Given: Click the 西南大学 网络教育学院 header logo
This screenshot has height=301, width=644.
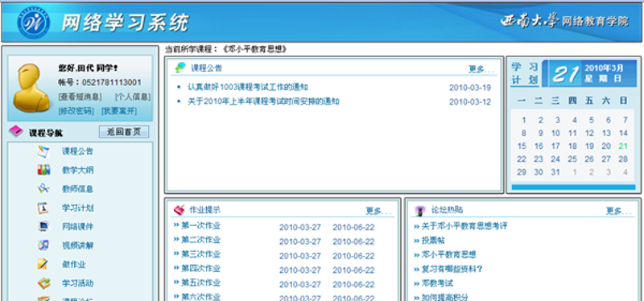Looking at the screenshot, I should pos(565,22).
